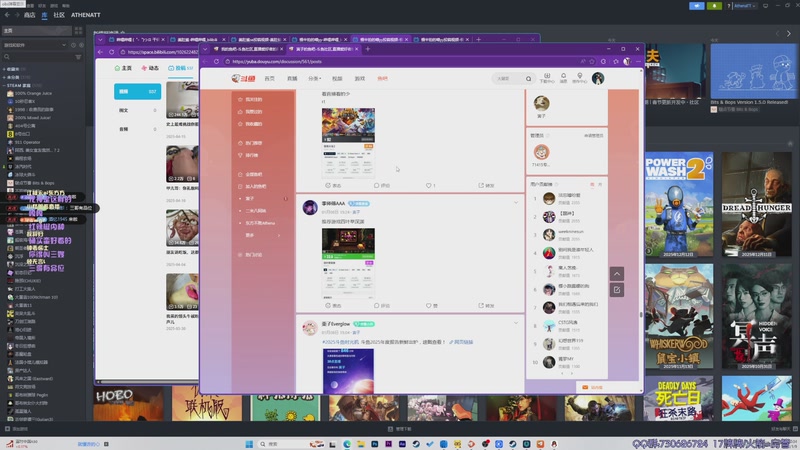Open Edge collections icon in Douyu window
Image resolution: width=800 pixels, height=450 pixels.
(616, 61)
